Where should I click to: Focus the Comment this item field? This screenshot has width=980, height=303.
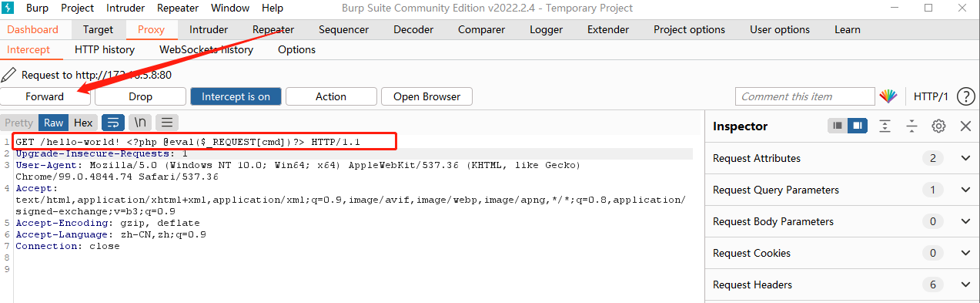(x=806, y=96)
